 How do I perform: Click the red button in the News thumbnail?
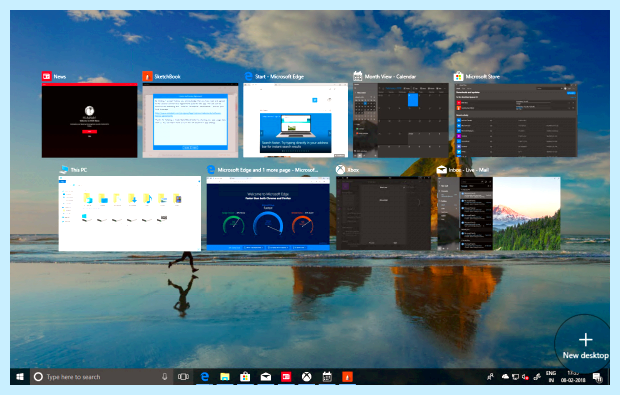89,131
